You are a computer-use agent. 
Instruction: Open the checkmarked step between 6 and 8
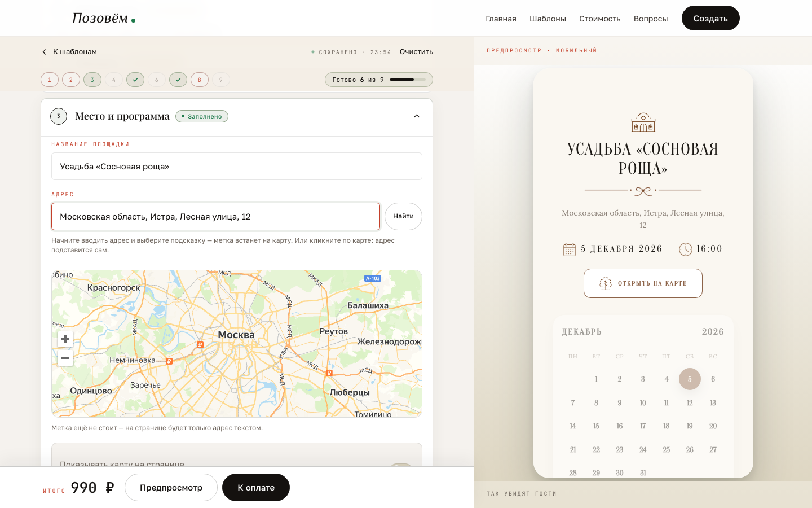coord(178,80)
